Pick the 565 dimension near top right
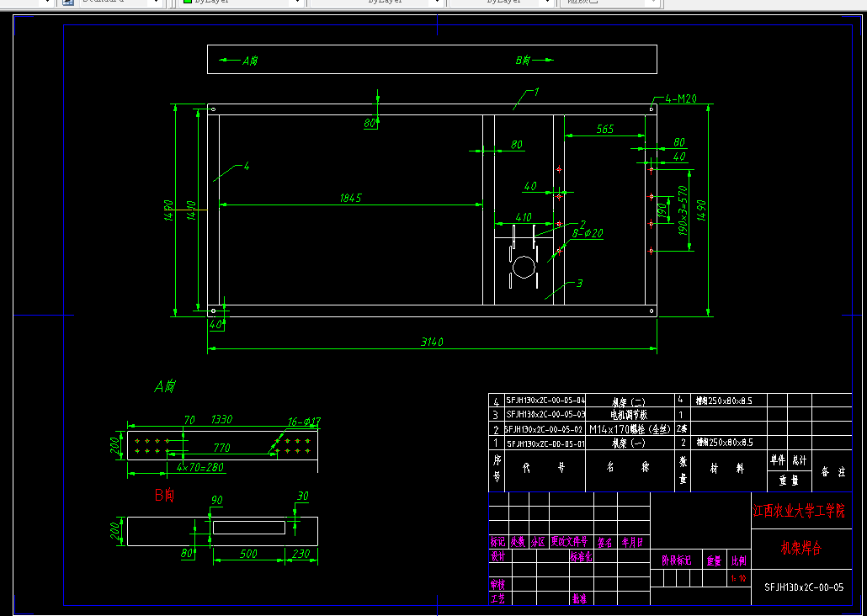 pyautogui.click(x=605, y=129)
